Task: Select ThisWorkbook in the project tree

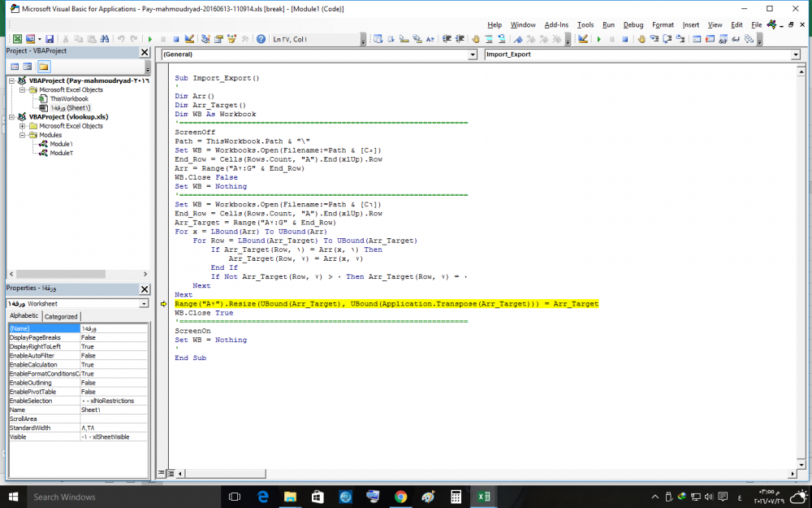Action: [69, 99]
